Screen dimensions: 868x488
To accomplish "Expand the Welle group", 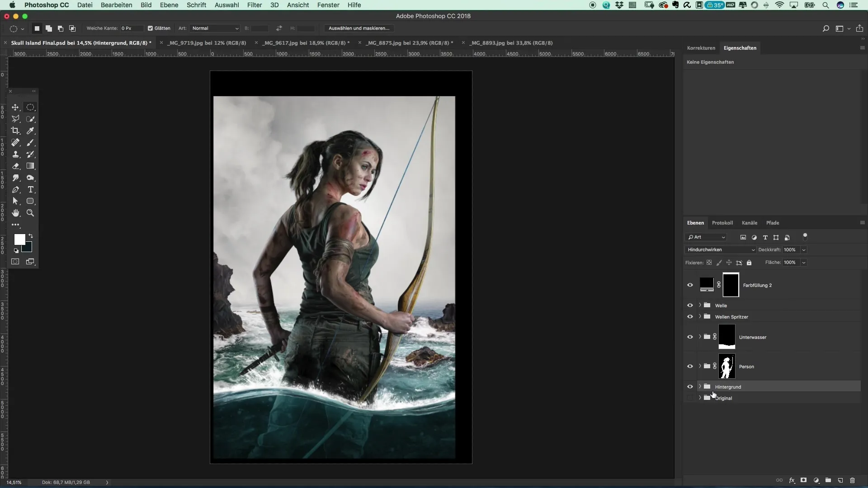I will click(700, 305).
